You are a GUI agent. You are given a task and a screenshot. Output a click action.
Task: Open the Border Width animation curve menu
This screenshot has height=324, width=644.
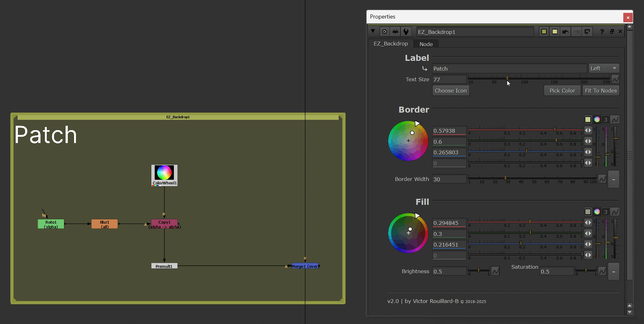pos(602,179)
